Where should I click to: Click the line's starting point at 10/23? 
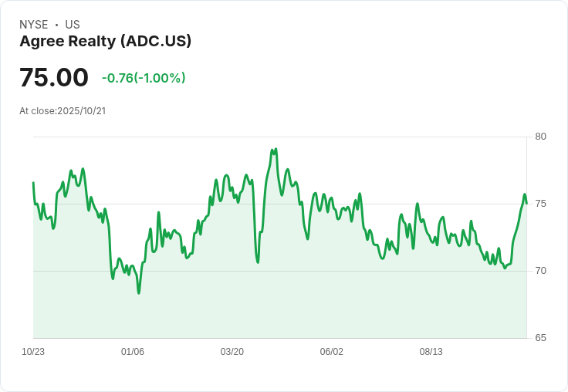click(x=33, y=183)
